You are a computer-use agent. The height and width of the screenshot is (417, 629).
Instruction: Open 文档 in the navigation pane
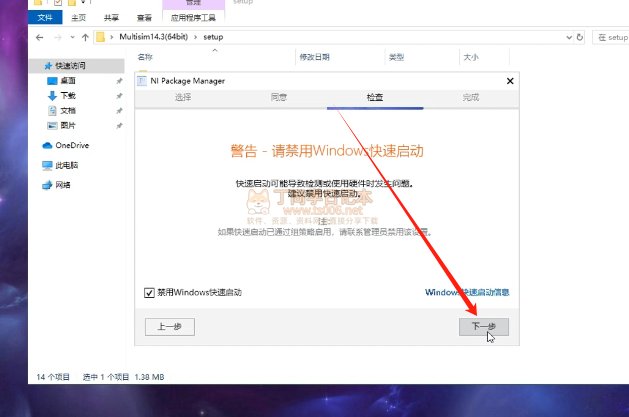tap(68, 111)
